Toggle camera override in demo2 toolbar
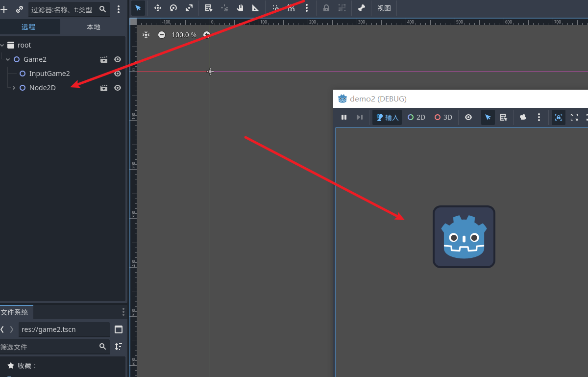 523,117
